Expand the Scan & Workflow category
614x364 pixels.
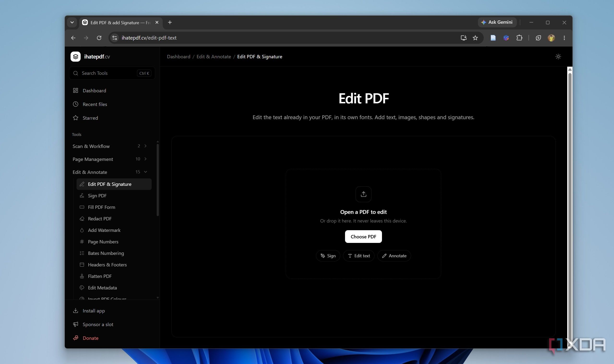(110, 146)
